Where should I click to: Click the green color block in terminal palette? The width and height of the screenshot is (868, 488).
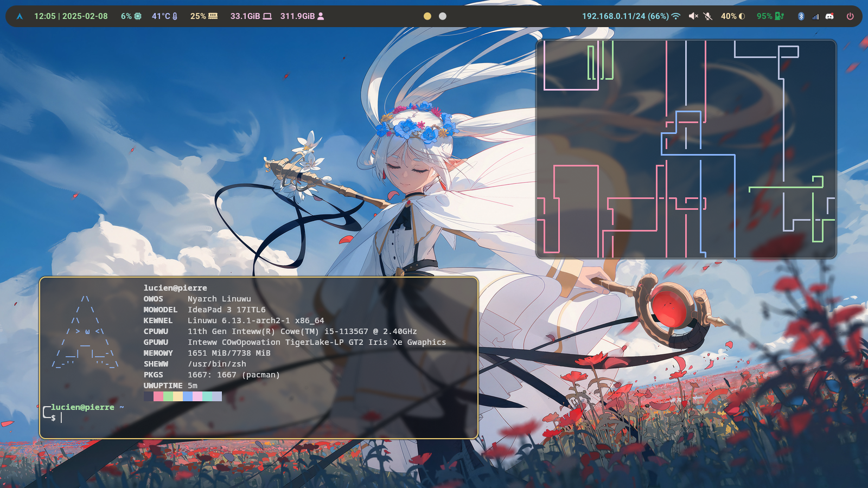168,396
